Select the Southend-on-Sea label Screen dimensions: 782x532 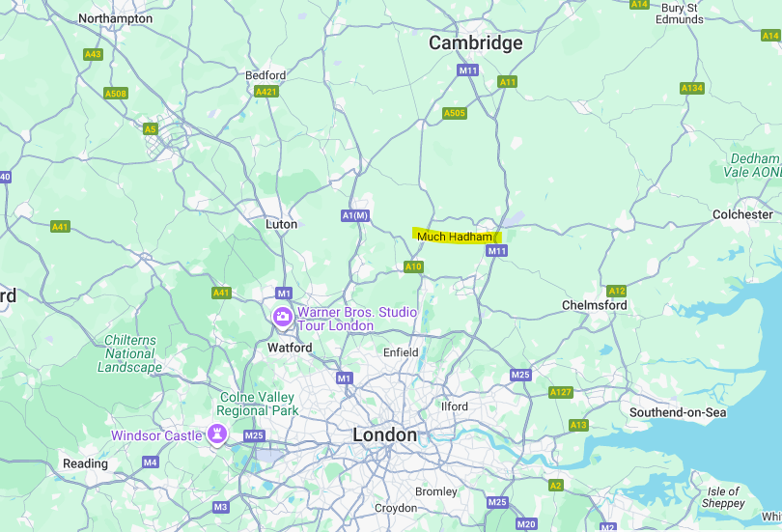pyautogui.click(x=678, y=412)
